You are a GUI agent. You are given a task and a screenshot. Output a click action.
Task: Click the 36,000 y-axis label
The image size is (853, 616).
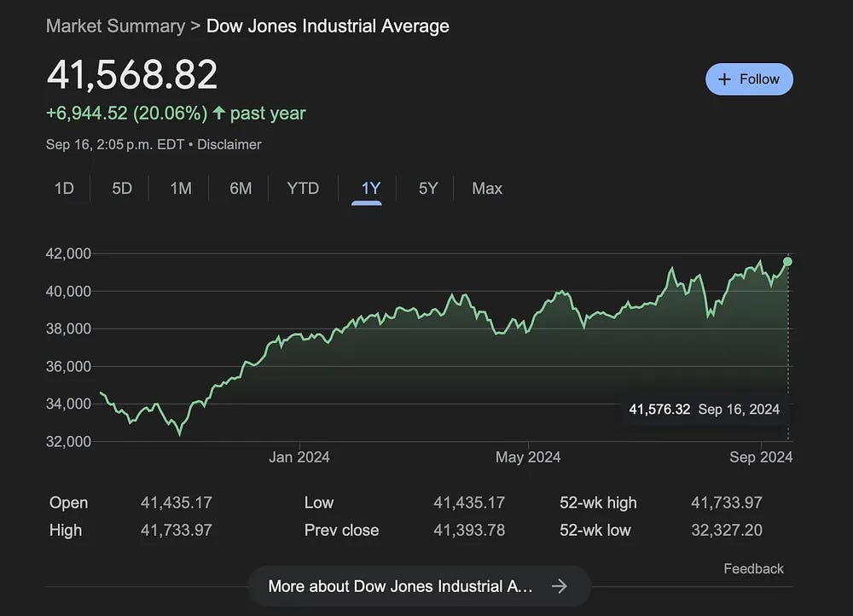pyautogui.click(x=68, y=367)
